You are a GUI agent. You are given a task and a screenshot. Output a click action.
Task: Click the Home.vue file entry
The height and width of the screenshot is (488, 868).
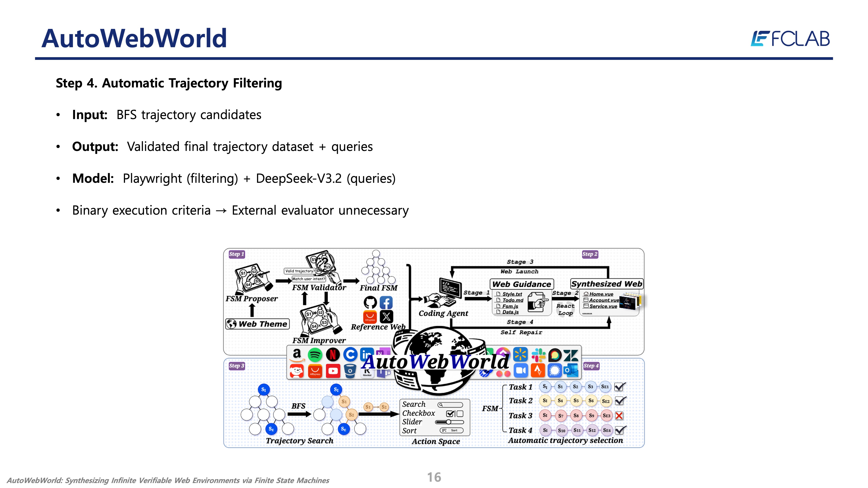click(x=598, y=294)
